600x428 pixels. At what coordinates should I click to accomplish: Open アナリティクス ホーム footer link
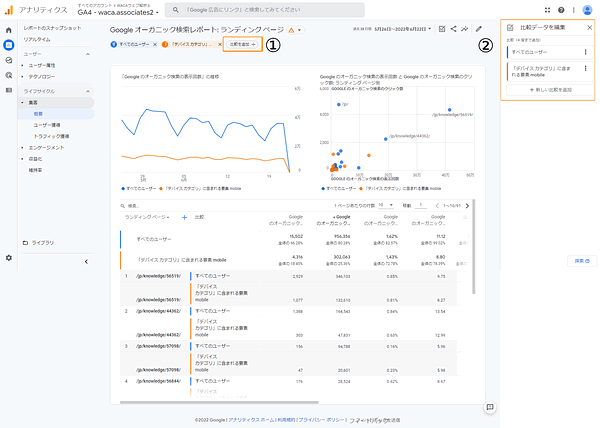tap(251, 420)
